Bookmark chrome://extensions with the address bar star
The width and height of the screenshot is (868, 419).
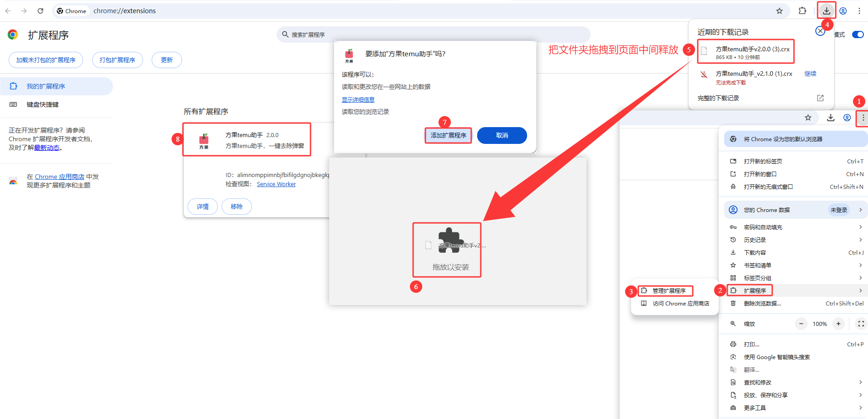pos(779,11)
